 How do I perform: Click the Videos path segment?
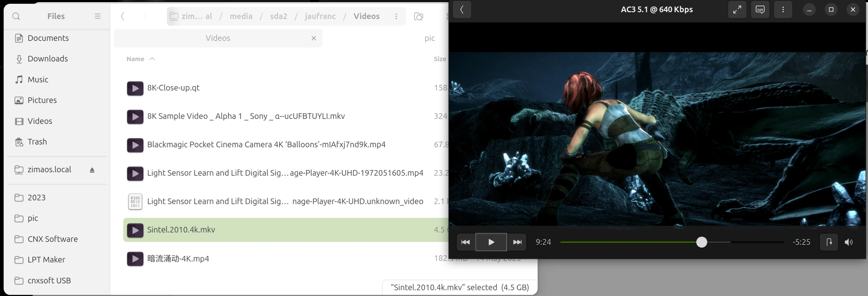366,16
